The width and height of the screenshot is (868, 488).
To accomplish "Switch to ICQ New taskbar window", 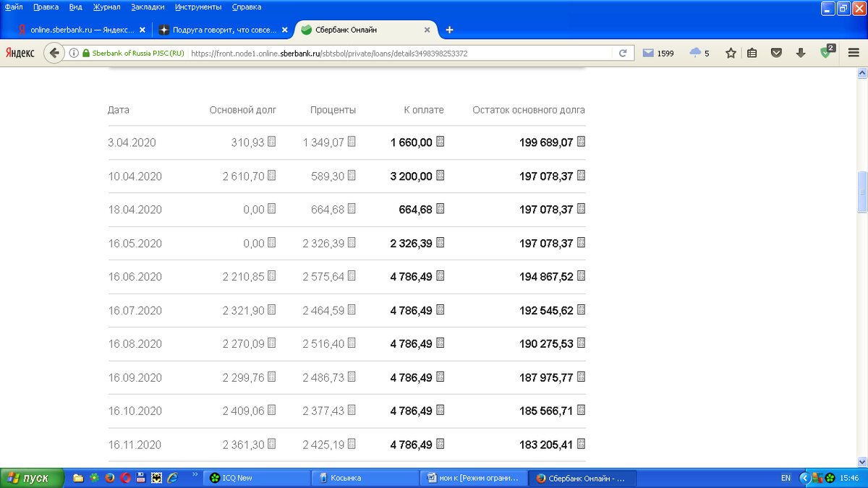I will click(256, 478).
